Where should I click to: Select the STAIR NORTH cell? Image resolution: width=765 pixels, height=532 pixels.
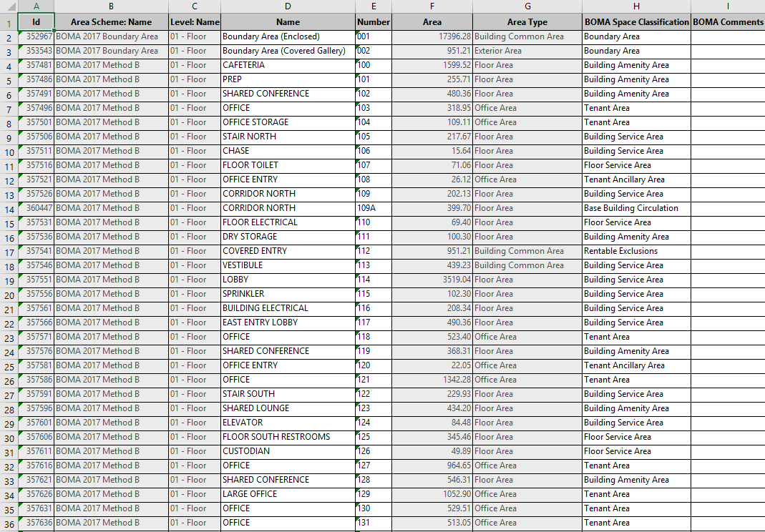pyautogui.click(x=288, y=137)
